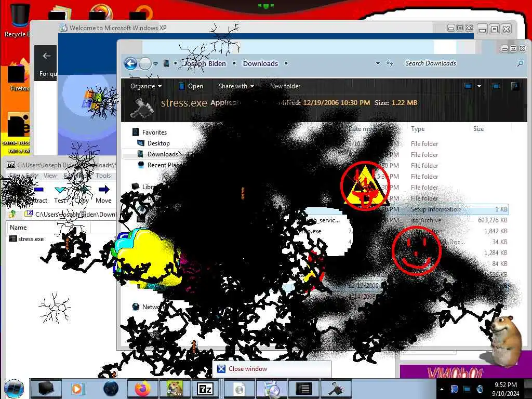Image resolution: width=532 pixels, height=399 pixels.
Task: Sort by the Type column header
Action: [x=418, y=129]
